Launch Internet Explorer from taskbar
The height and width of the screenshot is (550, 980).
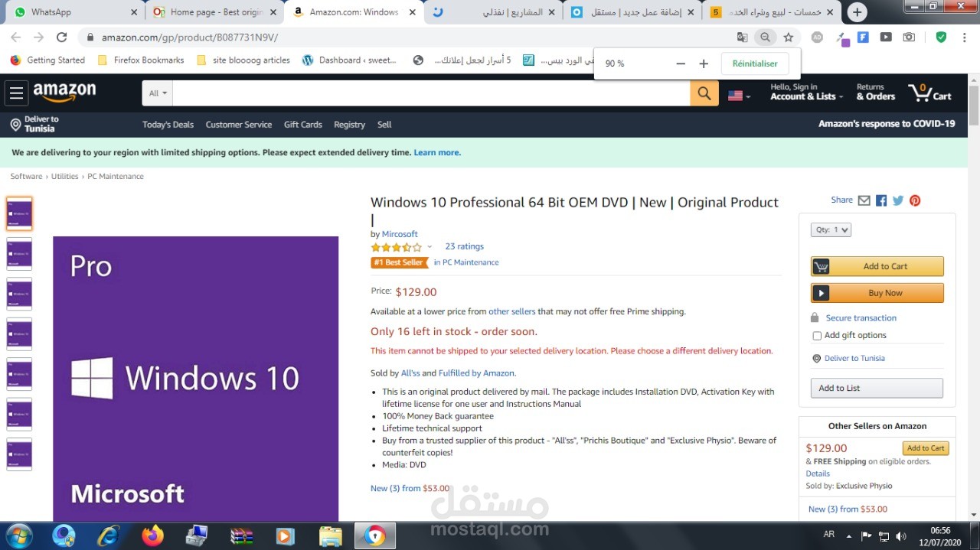pos(108,535)
